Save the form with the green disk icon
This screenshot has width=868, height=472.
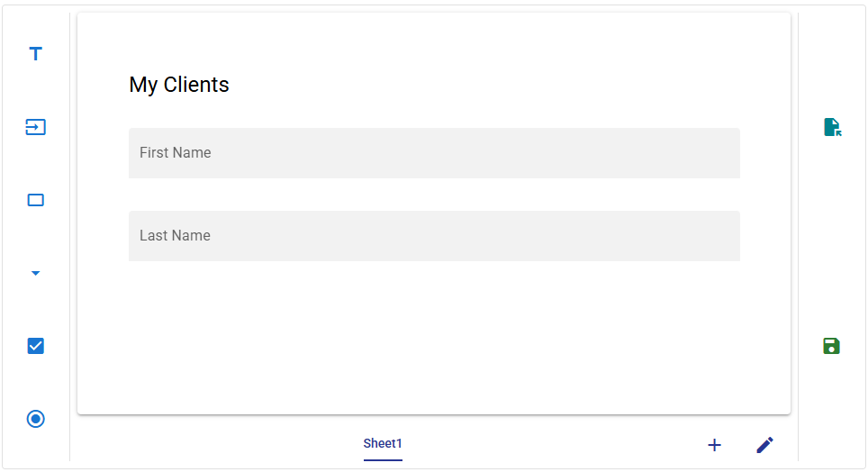click(x=831, y=346)
